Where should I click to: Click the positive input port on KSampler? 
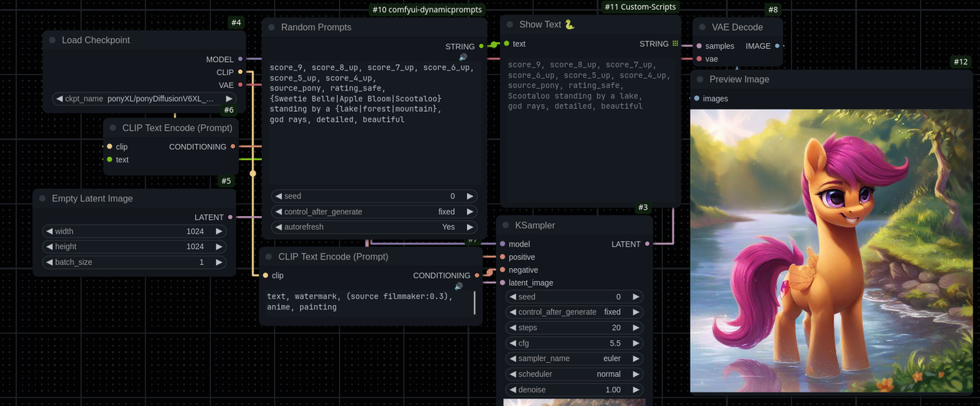click(502, 257)
